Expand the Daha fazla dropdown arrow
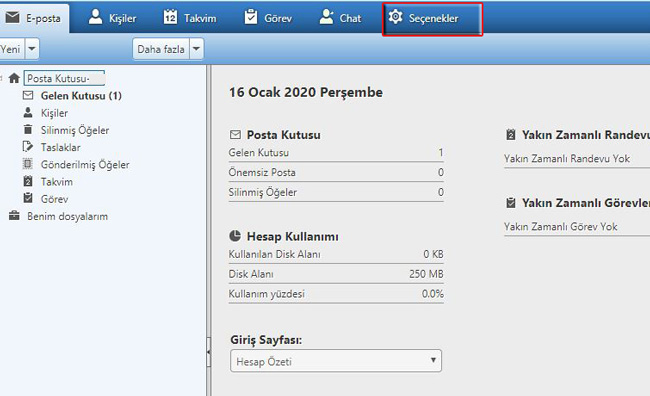The image size is (650, 396). [196, 49]
